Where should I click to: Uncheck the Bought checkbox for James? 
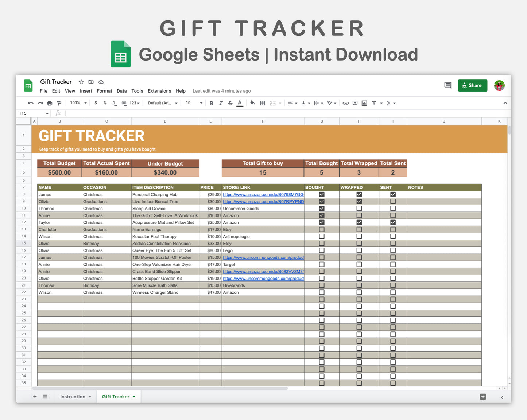coord(321,194)
